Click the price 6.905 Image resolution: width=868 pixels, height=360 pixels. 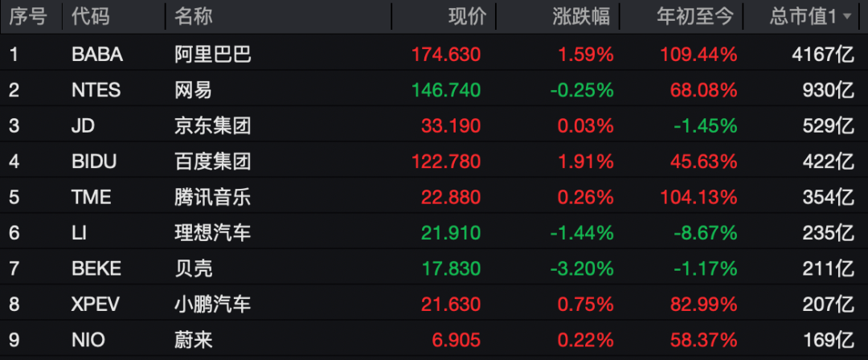point(457,340)
